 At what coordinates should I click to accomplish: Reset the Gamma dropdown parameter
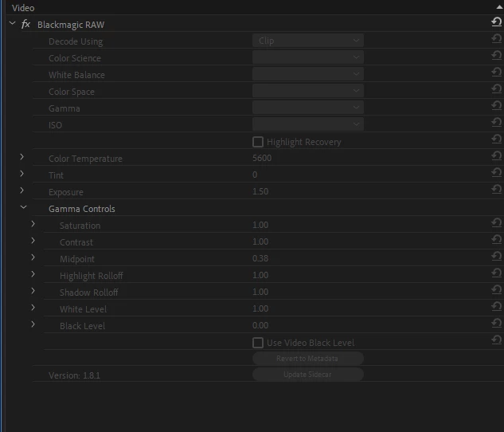click(496, 105)
